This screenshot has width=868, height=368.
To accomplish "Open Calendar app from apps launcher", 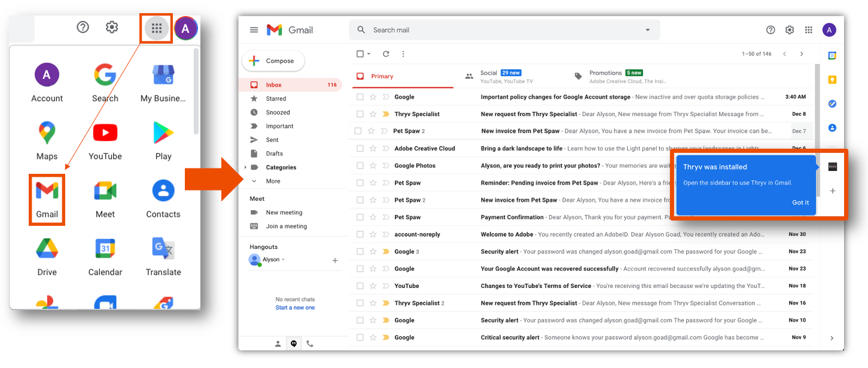I will [105, 256].
